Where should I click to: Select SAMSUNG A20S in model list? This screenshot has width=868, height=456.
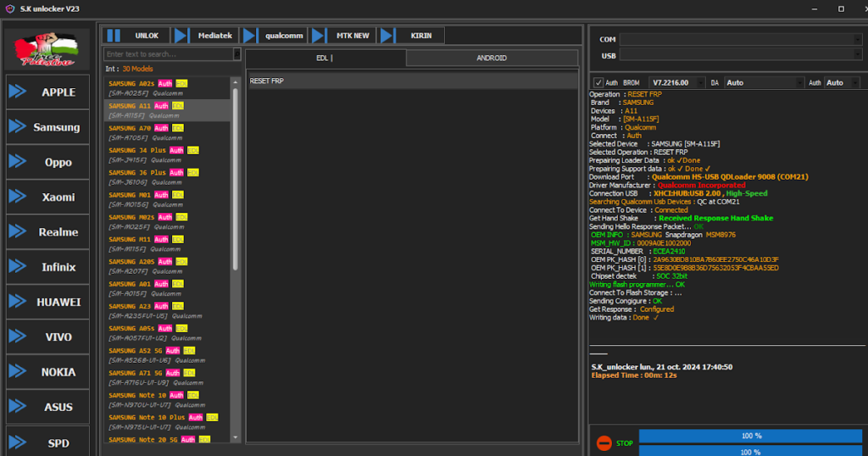[167, 266]
